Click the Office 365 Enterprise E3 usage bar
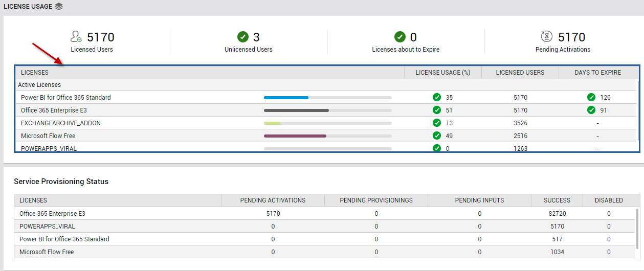The width and height of the screenshot is (644, 271). 296,110
